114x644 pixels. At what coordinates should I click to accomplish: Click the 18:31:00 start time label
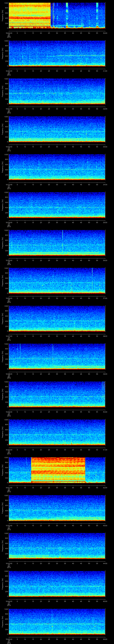coord(9,109)
